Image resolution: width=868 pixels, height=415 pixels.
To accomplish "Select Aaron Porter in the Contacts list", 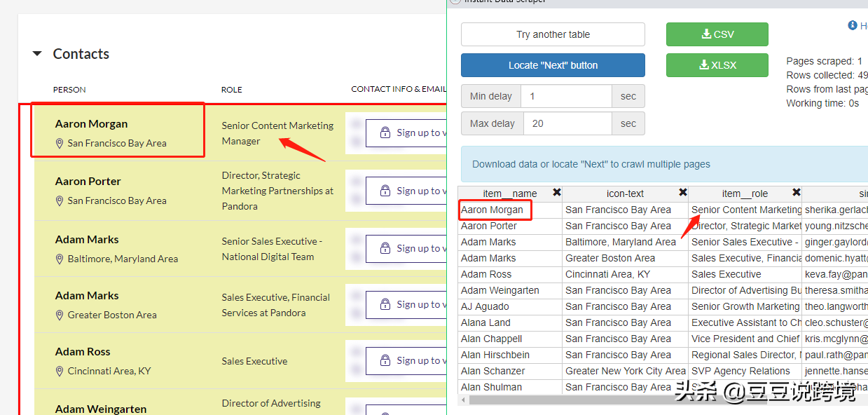I will 88,182.
